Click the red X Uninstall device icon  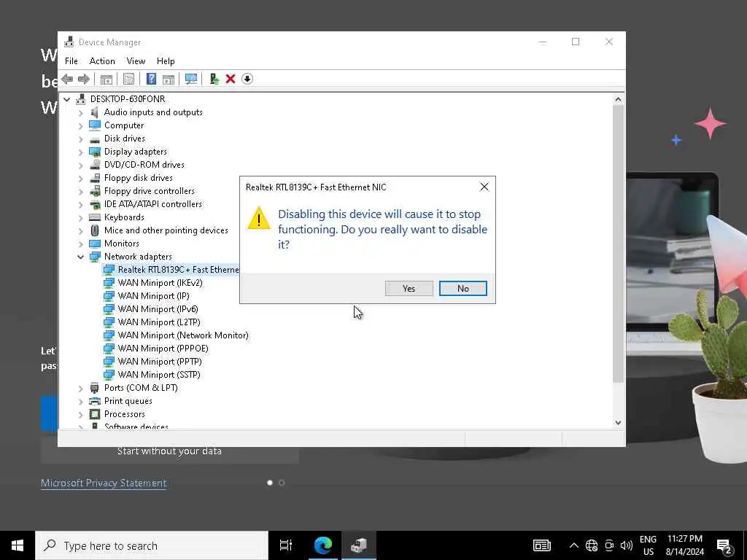[x=231, y=79]
